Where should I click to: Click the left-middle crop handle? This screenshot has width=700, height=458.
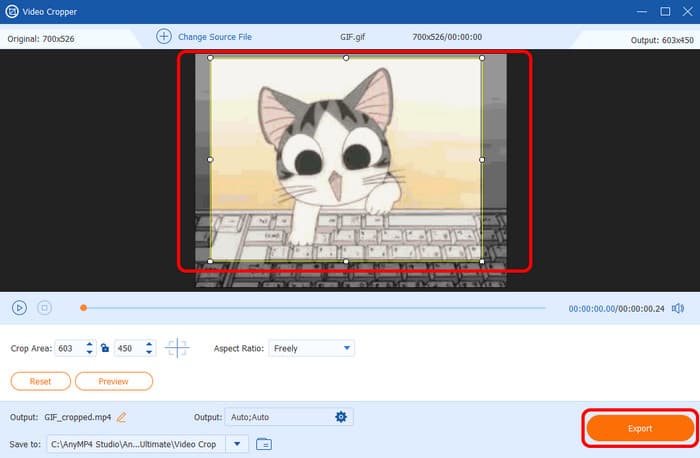210,159
